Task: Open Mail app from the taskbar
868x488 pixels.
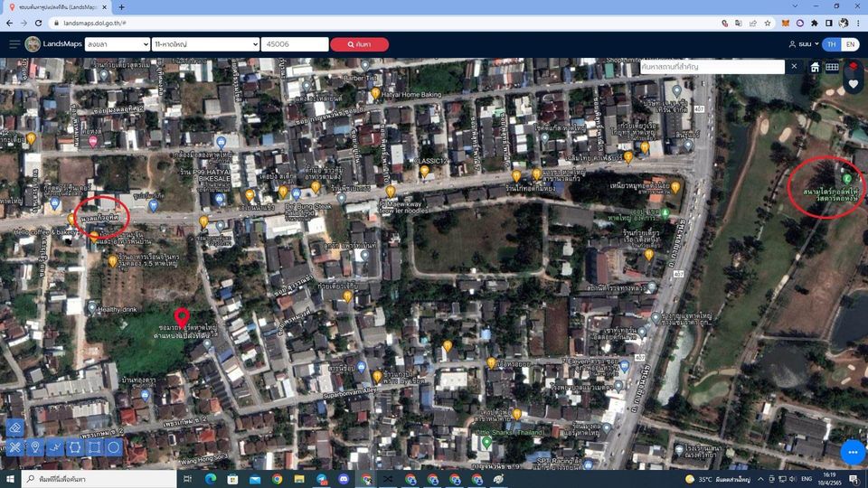Action: click(255, 479)
